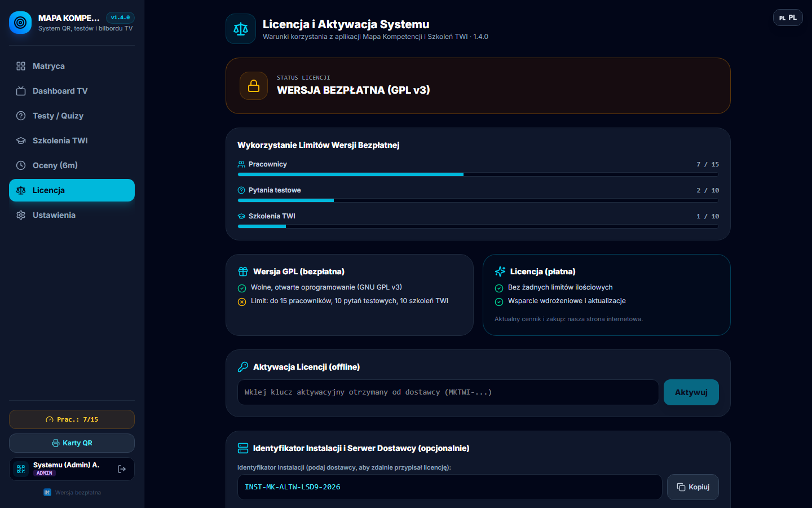Open Karty QR

(72, 443)
